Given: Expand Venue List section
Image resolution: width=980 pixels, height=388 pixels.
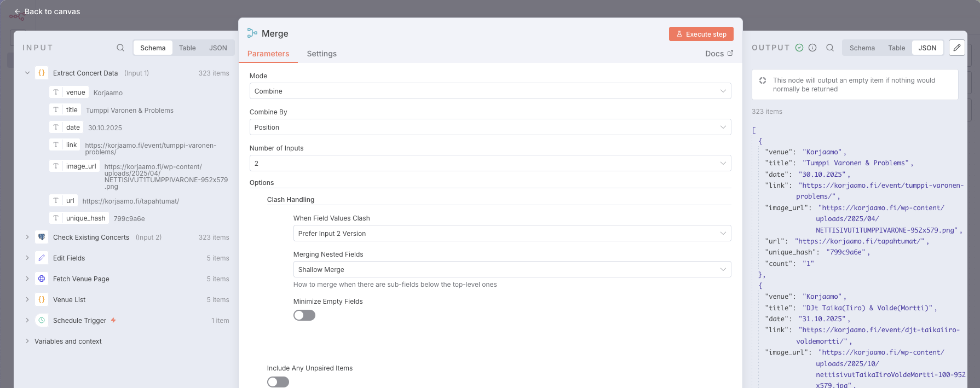Looking at the screenshot, I should (27, 299).
